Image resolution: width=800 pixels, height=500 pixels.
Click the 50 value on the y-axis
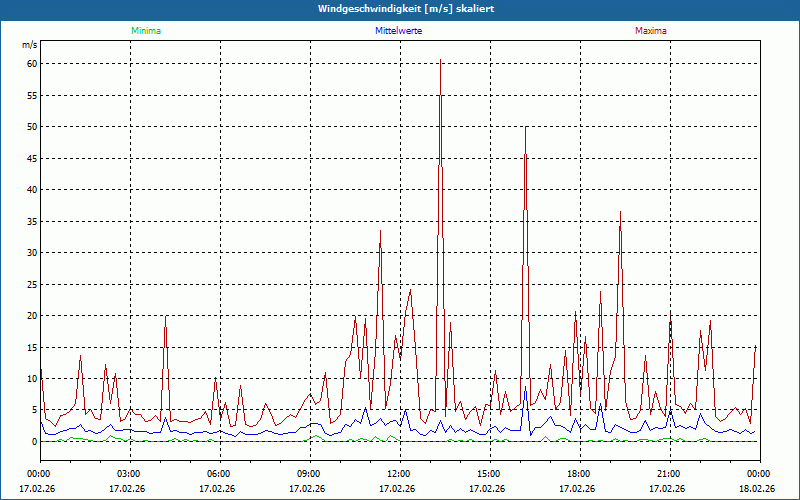coord(31,127)
